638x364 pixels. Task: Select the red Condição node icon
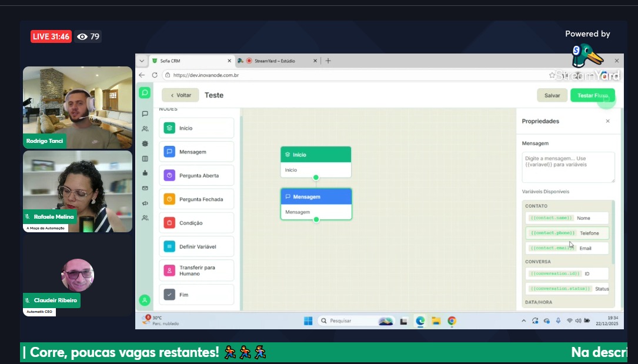pyautogui.click(x=169, y=223)
